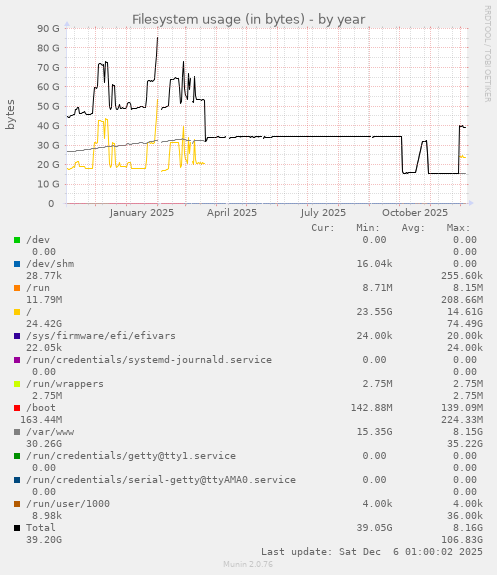The height and width of the screenshot is (575, 497).
Task: Click the Cur: column header
Action: [323, 228]
